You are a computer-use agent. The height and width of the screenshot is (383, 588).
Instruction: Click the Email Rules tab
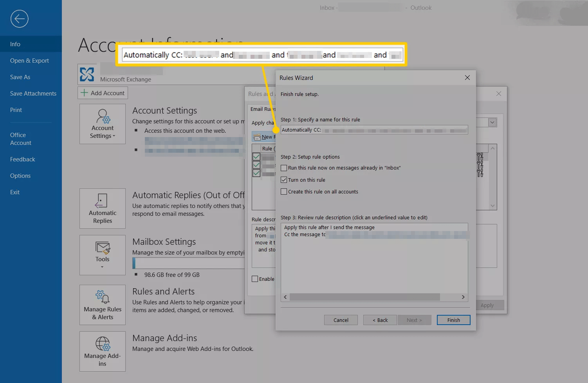point(263,109)
